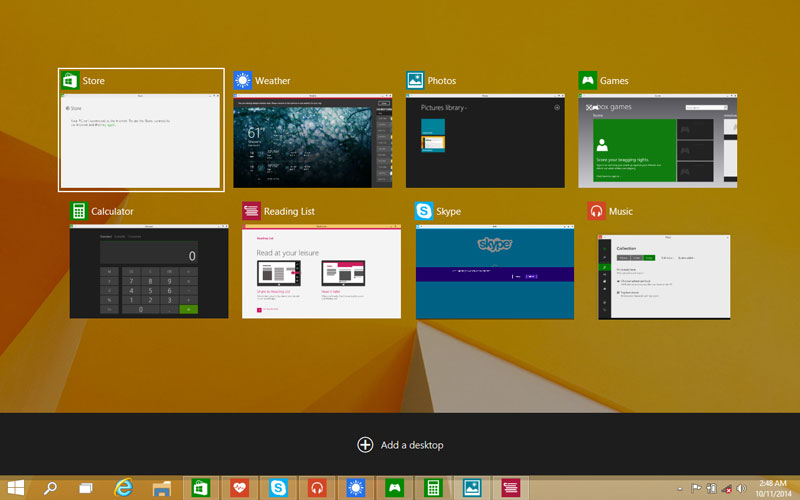Open the disconnected network tray icon
The height and width of the screenshot is (500, 800).
coord(727,488)
